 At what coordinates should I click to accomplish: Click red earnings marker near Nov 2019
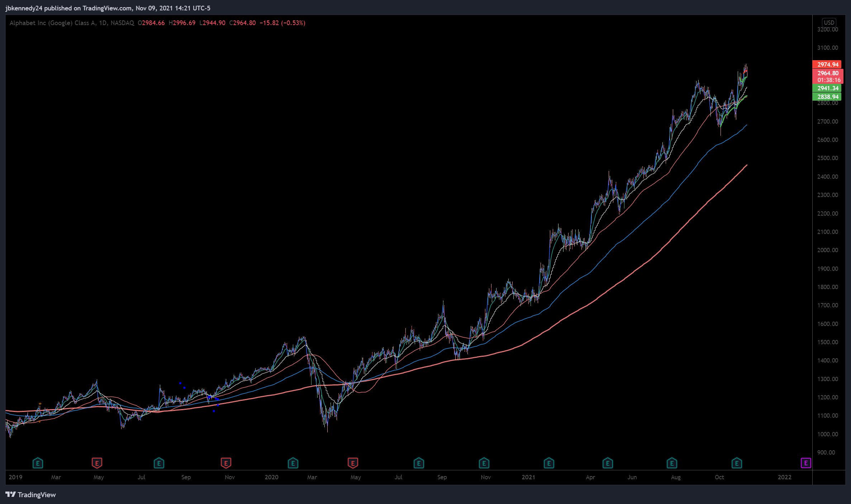tap(226, 463)
